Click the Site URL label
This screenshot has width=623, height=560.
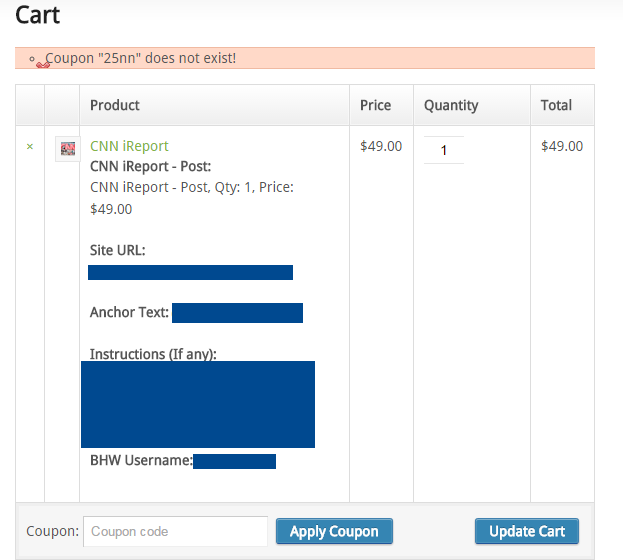tap(118, 250)
